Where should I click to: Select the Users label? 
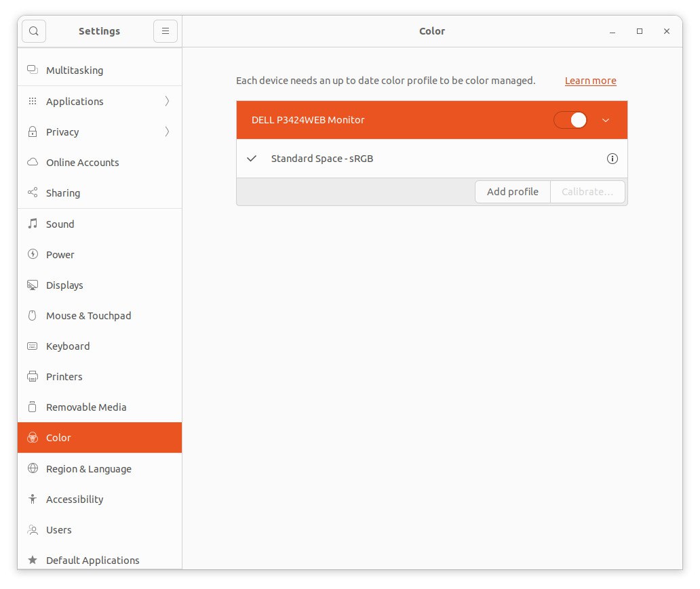(x=58, y=530)
